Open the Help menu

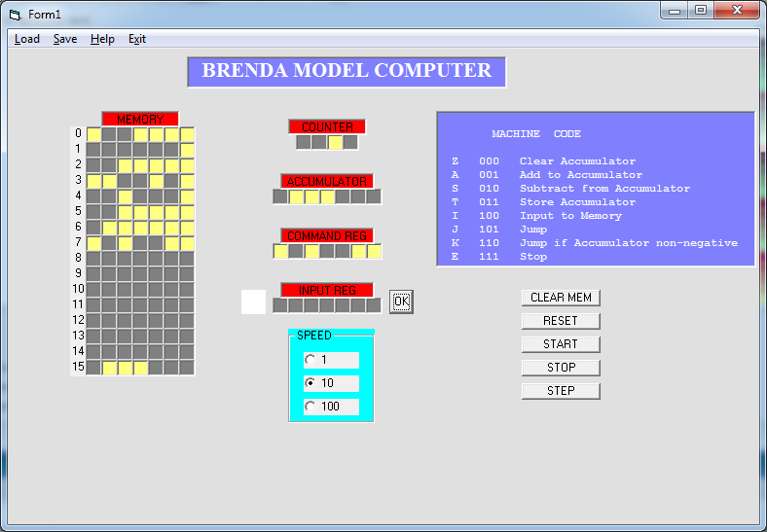(x=102, y=39)
